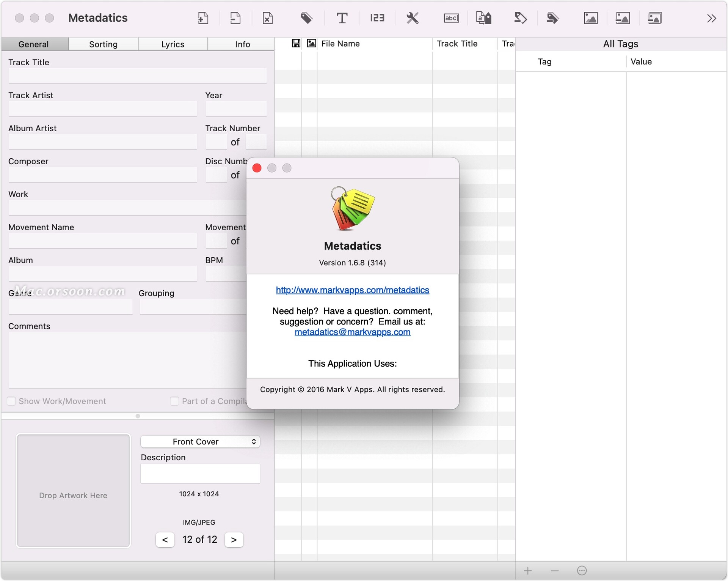Click the '12 of 12' artwork counter text
The width and height of the screenshot is (728, 581).
[x=199, y=540]
